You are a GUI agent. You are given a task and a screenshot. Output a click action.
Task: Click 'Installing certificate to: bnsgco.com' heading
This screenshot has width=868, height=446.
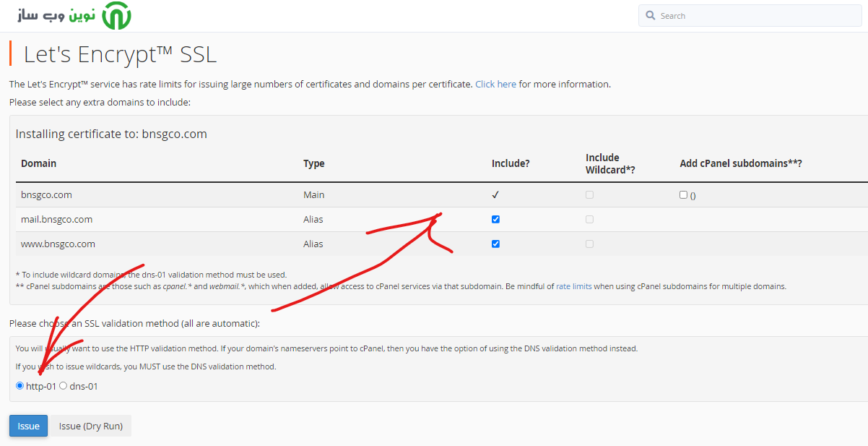tap(111, 134)
